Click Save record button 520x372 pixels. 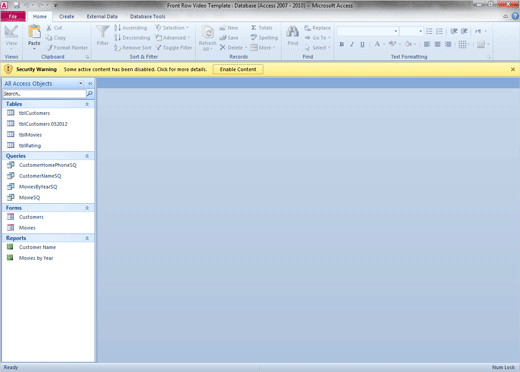(229, 38)
